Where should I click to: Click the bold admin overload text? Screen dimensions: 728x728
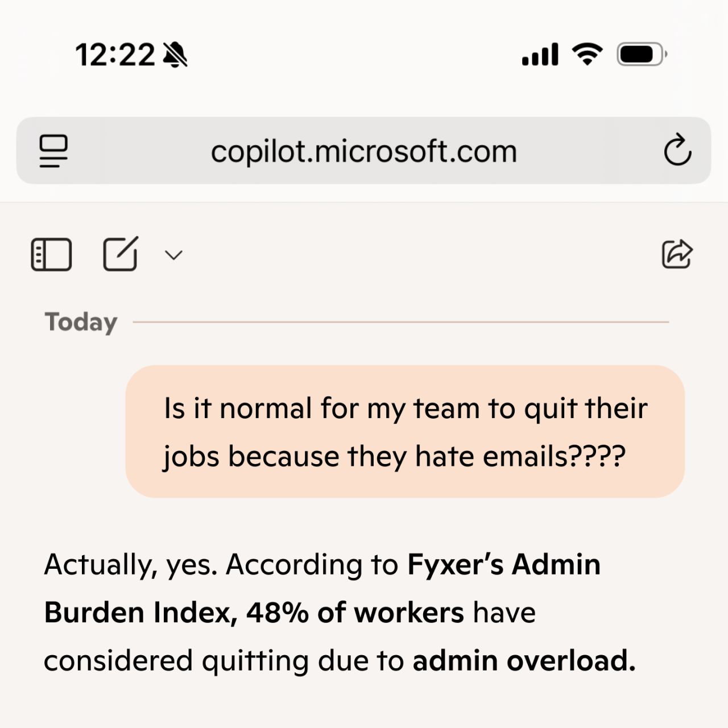(524, 661)
